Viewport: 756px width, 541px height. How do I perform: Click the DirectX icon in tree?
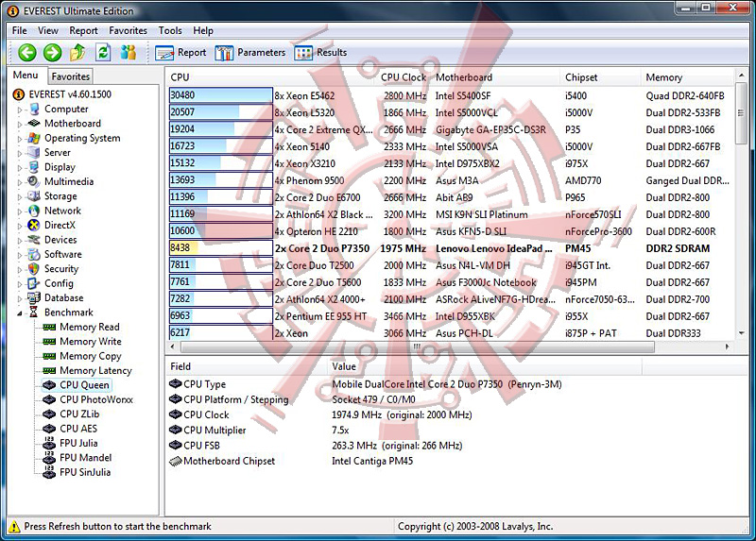click(34, 225)
